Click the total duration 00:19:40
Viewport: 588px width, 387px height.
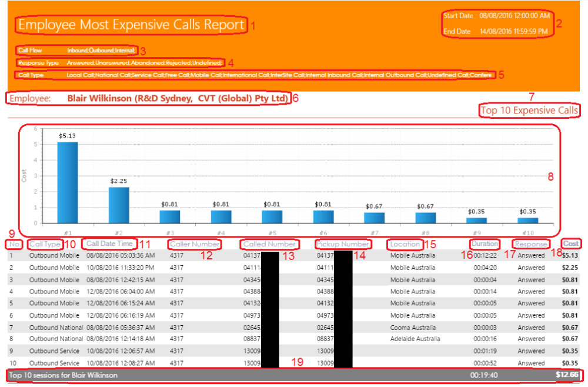tap(484, 375)
